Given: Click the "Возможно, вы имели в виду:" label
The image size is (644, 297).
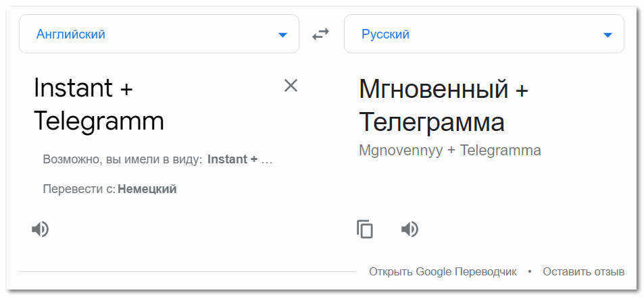Looking at the screenshot, I should coord(122,160).
